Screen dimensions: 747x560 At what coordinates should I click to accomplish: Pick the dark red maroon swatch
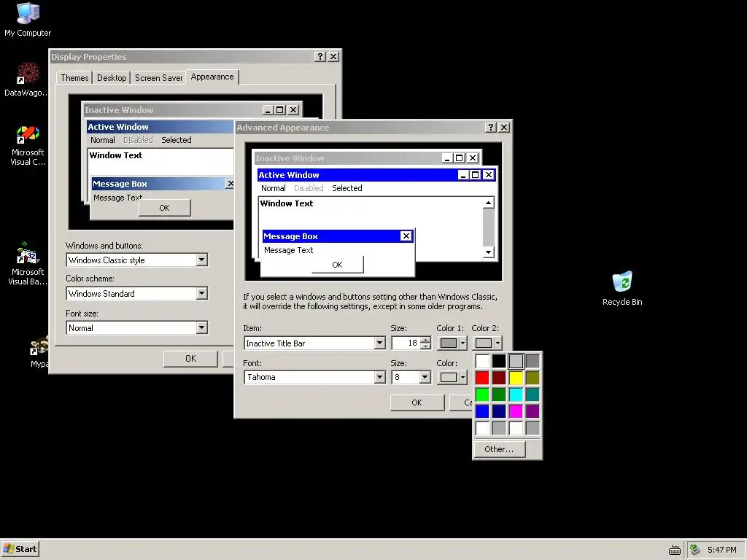click(x=499, y=378)
